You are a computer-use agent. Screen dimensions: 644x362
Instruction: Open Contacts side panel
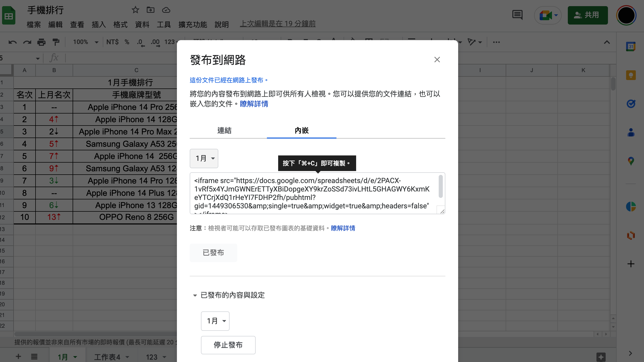click(631, 132)
